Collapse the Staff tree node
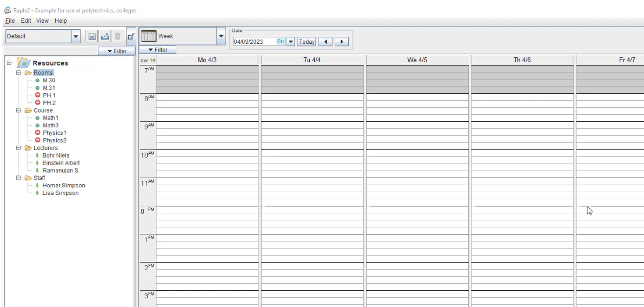Screen dimensions: 644x307 pos(18,178)
